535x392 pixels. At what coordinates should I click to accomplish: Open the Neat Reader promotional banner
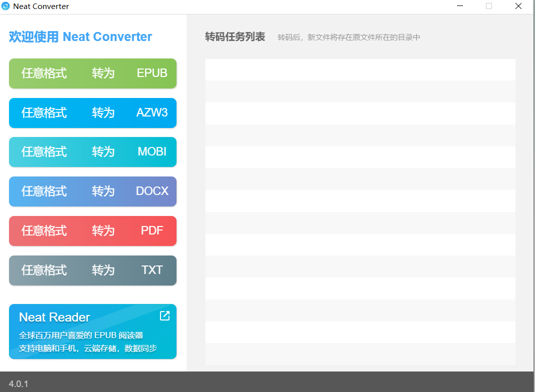pyautogui.click(x=92, y=331)
